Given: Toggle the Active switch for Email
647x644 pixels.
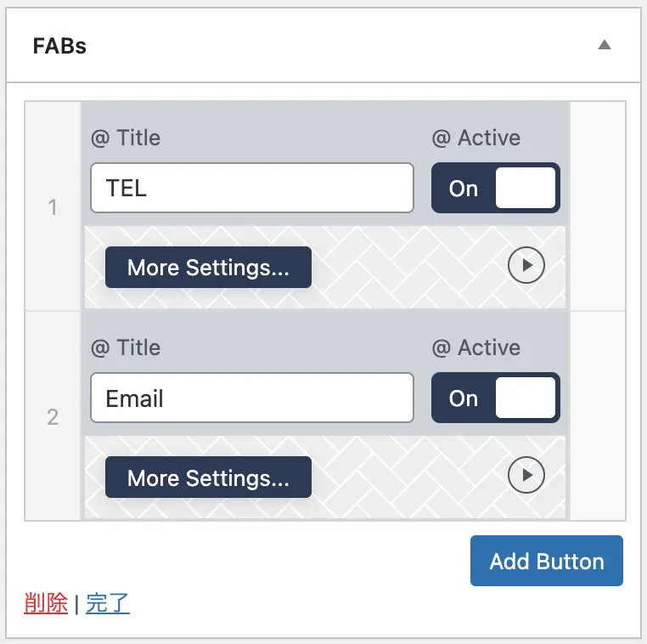Looking at the screenshot, I should click(496, 398).
